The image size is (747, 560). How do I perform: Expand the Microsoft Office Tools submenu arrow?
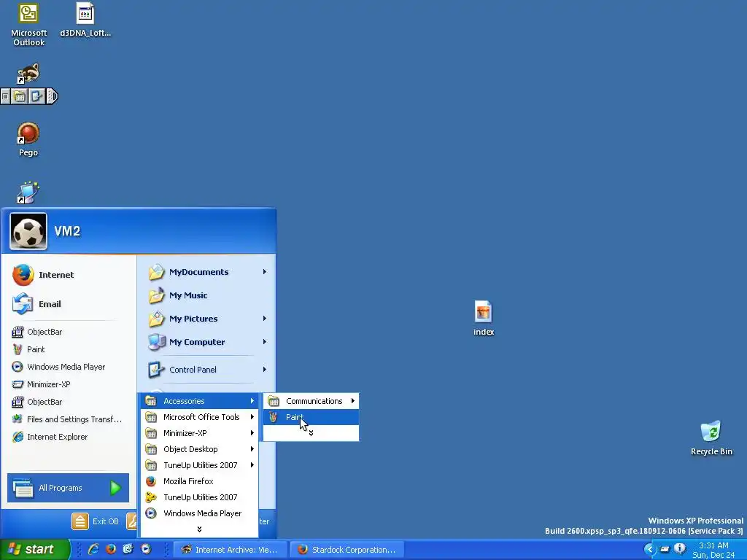tap(252, 417)
